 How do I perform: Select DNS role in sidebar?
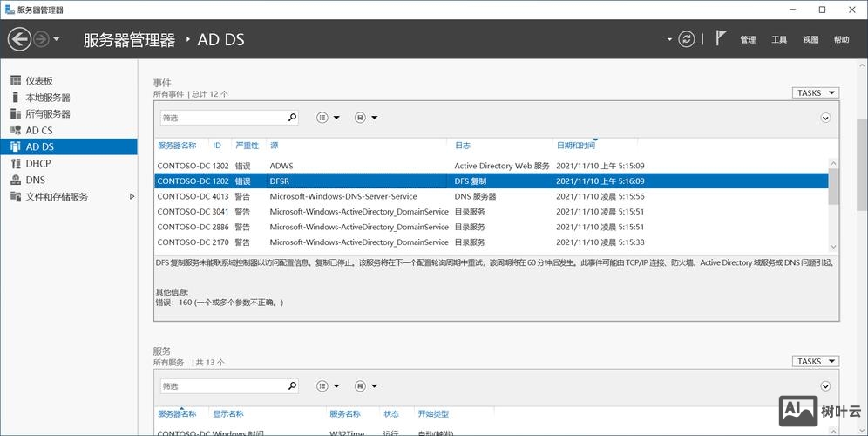click(35, 181)
